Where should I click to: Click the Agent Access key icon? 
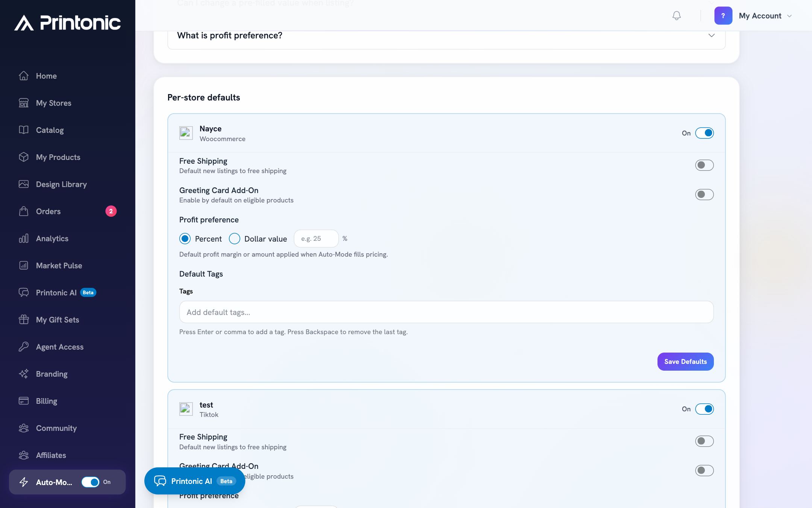(24, 347)
